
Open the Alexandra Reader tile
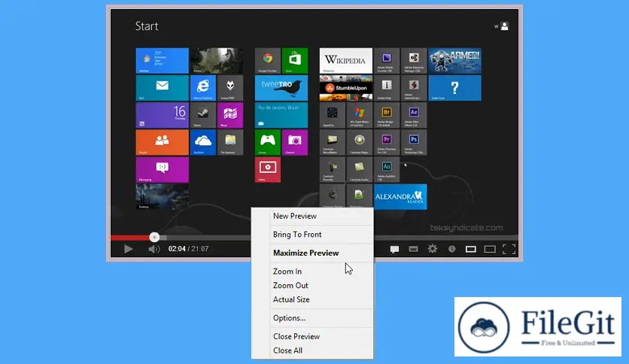[400, 197]
